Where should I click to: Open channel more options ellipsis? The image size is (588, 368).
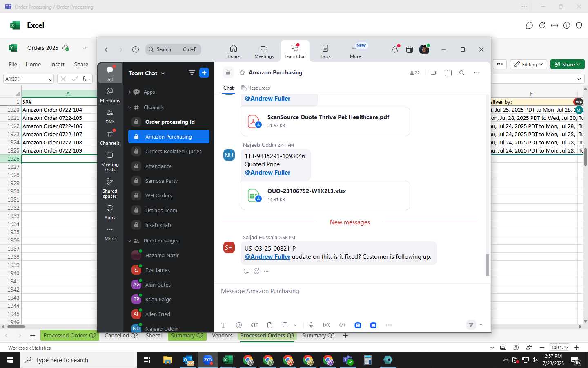point(477,73)
